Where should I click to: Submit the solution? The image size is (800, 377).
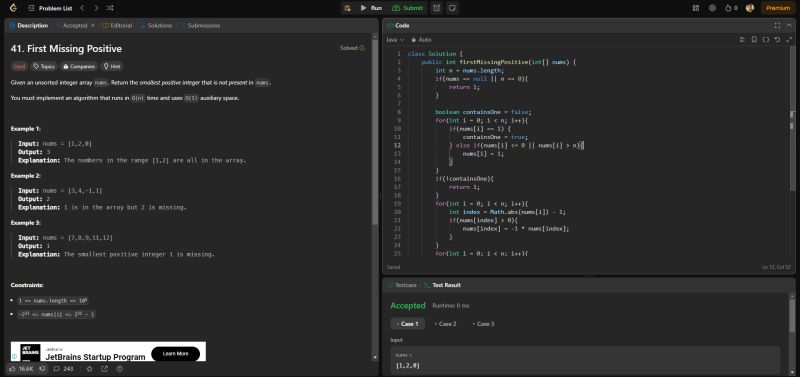pyautogui.click(x=408, y=8)
